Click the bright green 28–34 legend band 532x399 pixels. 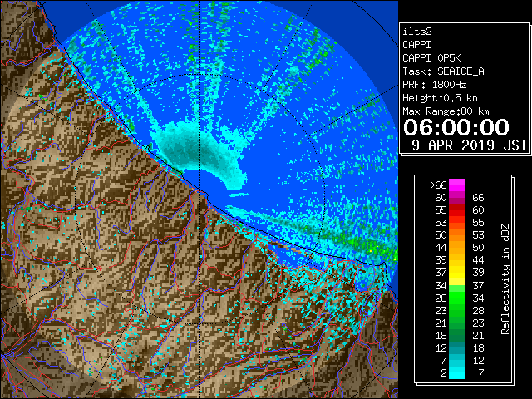tap(457, 298)
